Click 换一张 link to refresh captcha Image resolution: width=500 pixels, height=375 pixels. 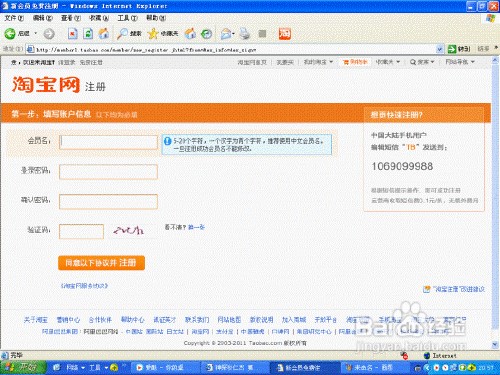point(196,227)
